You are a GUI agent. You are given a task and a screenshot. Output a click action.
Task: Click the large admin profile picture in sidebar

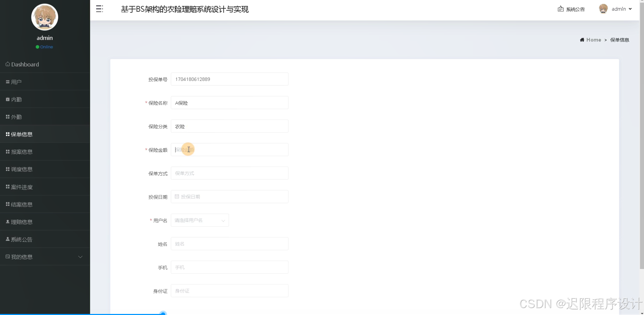pos(45,17)
